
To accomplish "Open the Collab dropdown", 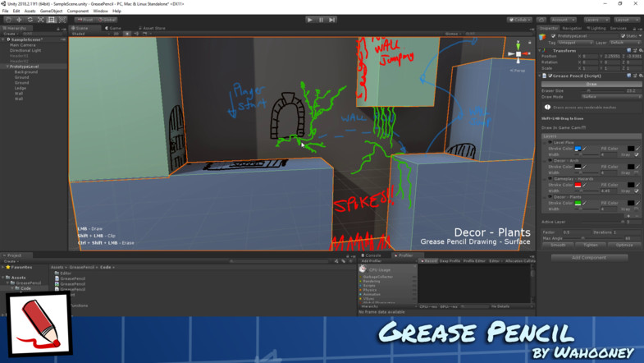I will tap(519, 20).
